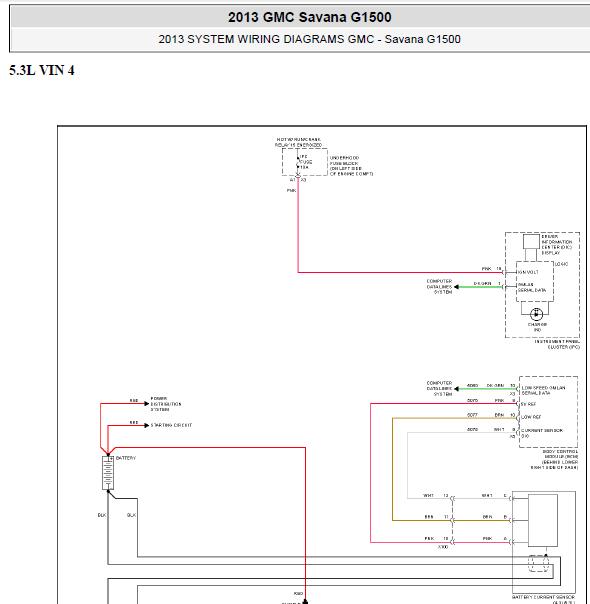Image resolution: width=590 pixels, height=604 pixels.
Task: Click the '2013 GMC Savana G1500' title
Action: pyautogui.click(x=309, y=17)
